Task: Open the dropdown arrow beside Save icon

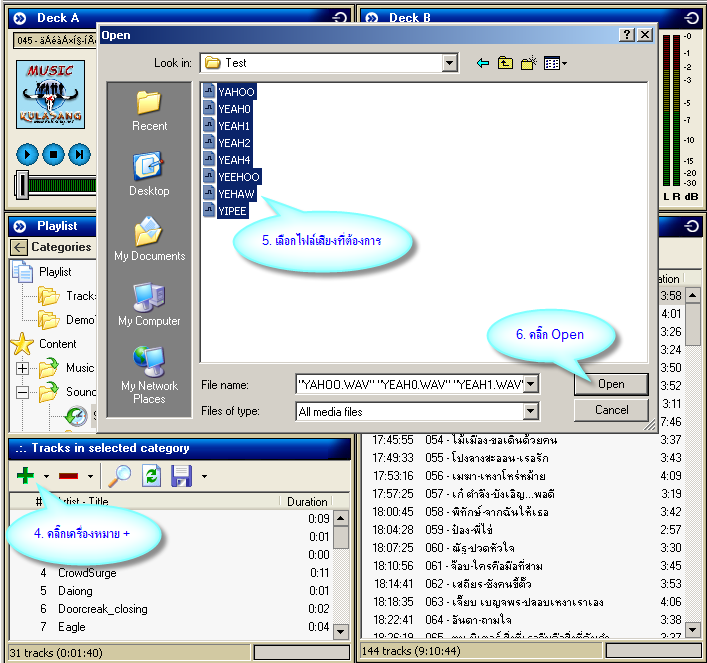Action: (x=204, y=476)
